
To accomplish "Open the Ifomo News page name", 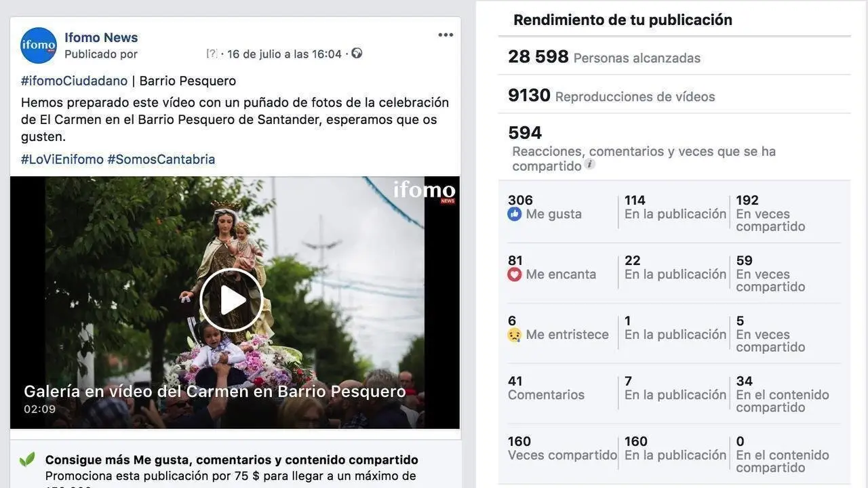I will [101, 37].
